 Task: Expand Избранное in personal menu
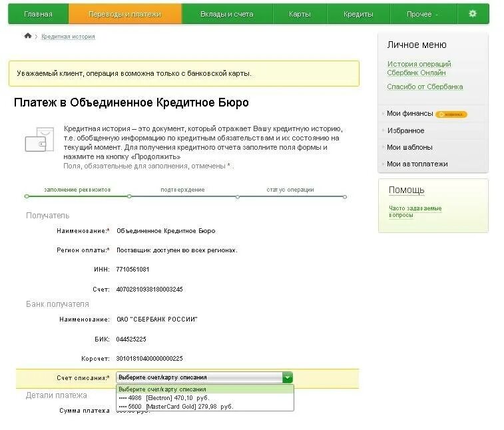pos(405,131)
